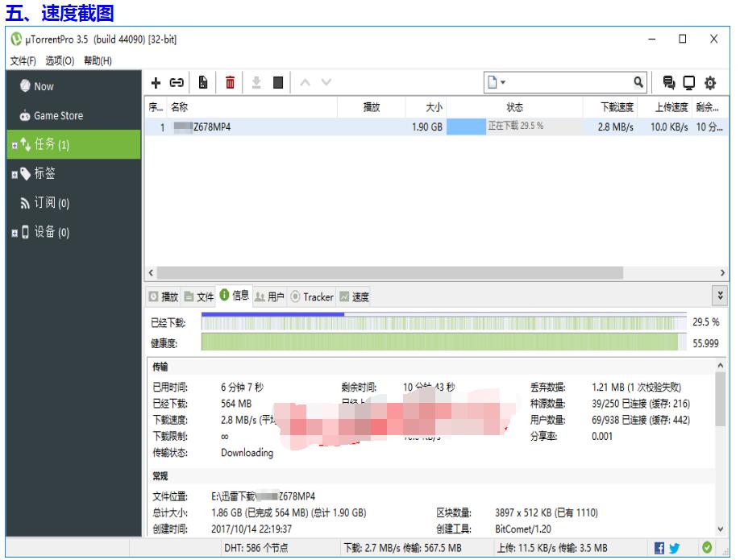Collapse the detail panel with double chevron
The width and height of the screenshot is (740, 560).
[x=720, y=294]
